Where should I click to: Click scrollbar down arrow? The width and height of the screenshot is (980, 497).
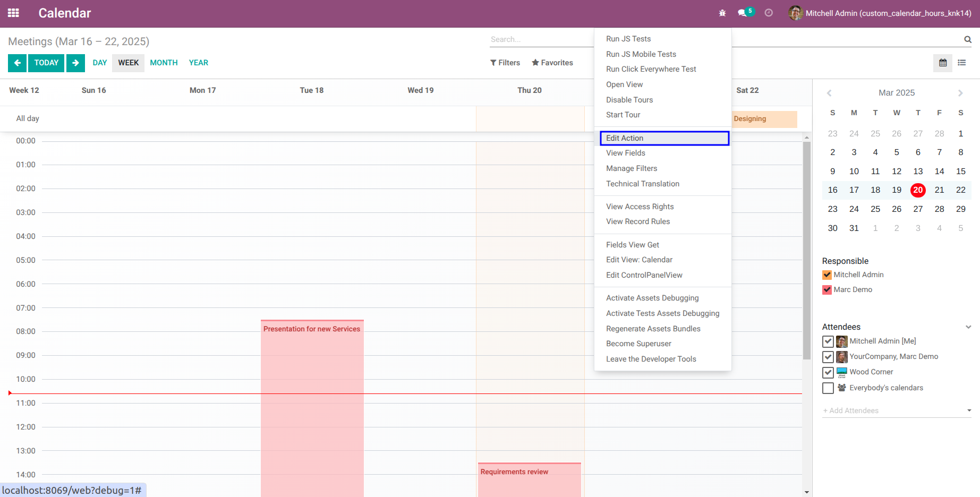807,492
